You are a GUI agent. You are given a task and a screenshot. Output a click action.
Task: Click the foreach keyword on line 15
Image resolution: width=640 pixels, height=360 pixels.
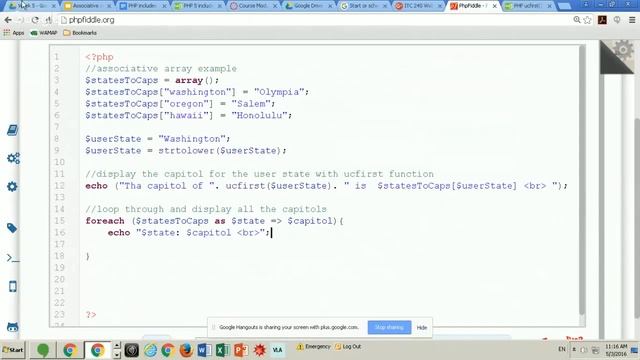pyautogui.click(x=105, y=221)
